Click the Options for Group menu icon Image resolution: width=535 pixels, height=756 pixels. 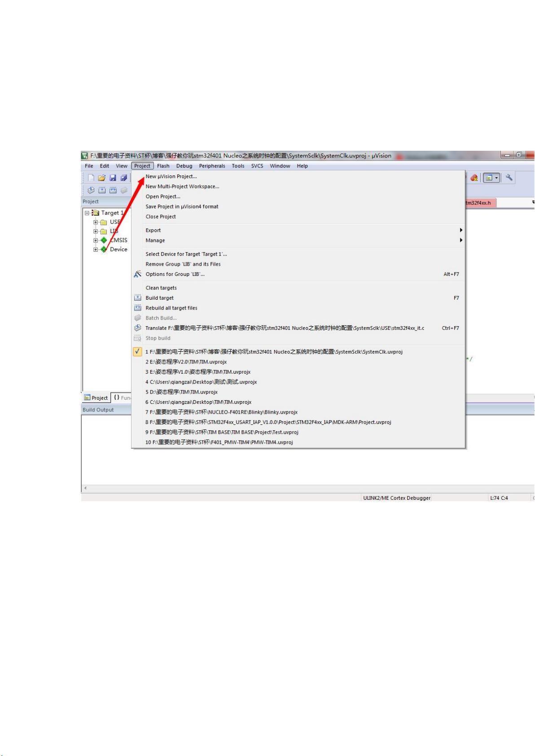coord(138,274)
